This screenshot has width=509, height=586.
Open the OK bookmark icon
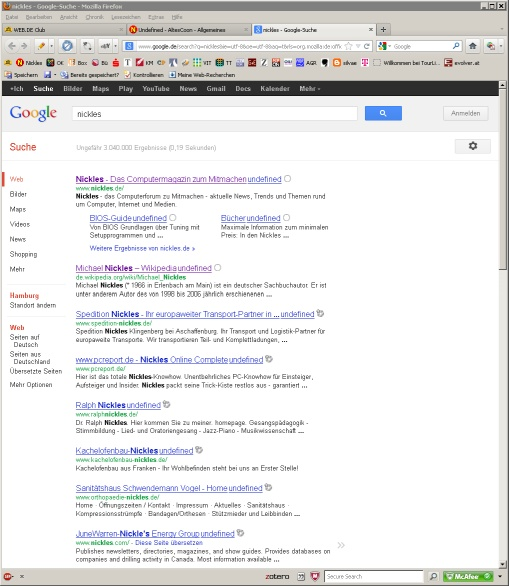point(55,63)
